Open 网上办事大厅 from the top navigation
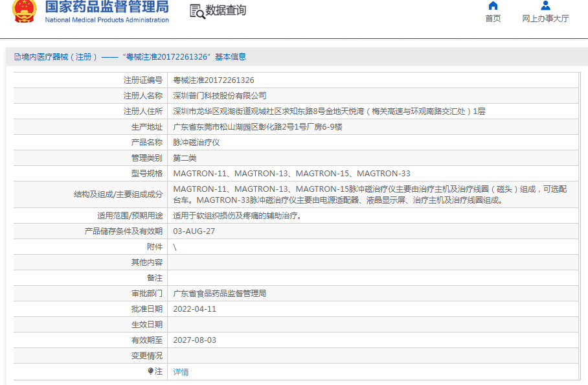 click(x=545, y=19)
